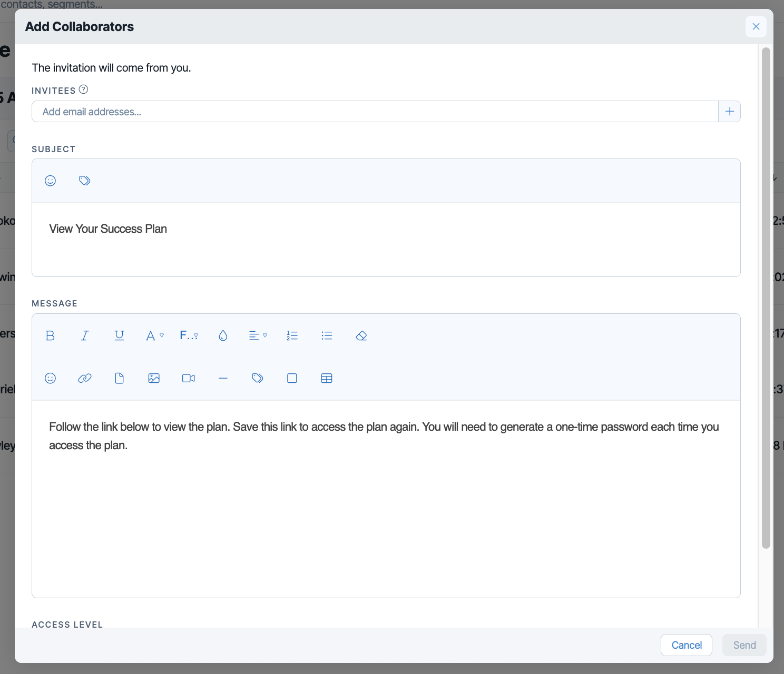
Task: Click the Cancel button
Action: tap(687, 645)
